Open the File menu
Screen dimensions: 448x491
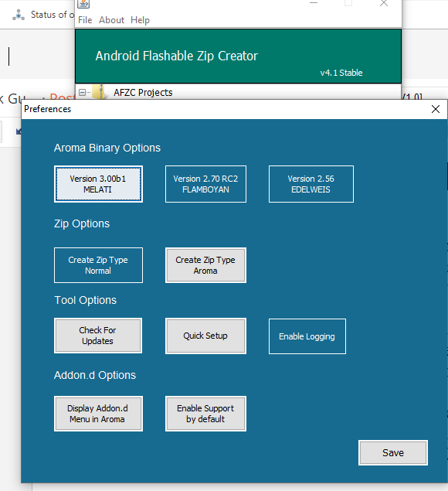pyautogui.click(x=85, y=20)
